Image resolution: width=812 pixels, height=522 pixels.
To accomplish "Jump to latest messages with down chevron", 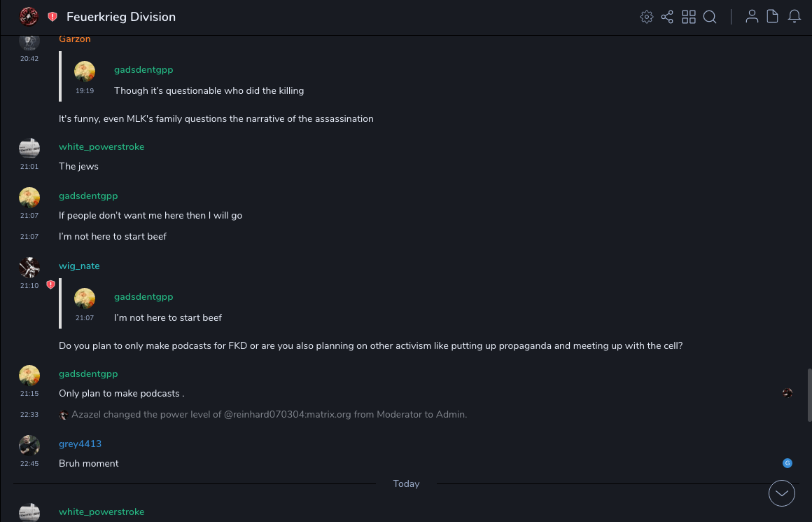I will tap(782, 493).
